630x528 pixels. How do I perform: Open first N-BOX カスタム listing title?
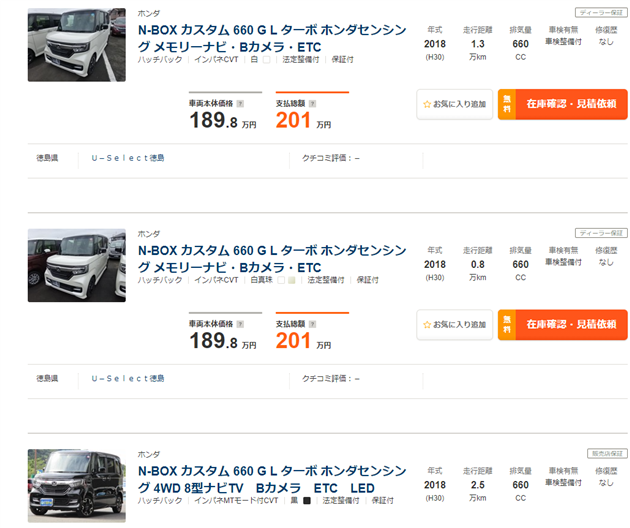(271, 37)
